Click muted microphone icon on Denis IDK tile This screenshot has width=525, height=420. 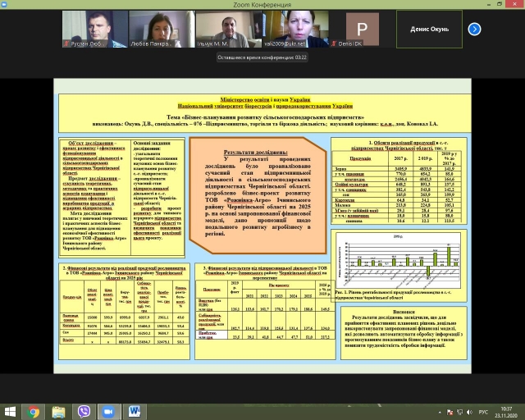pyautogui.click(x=334, y=43)
